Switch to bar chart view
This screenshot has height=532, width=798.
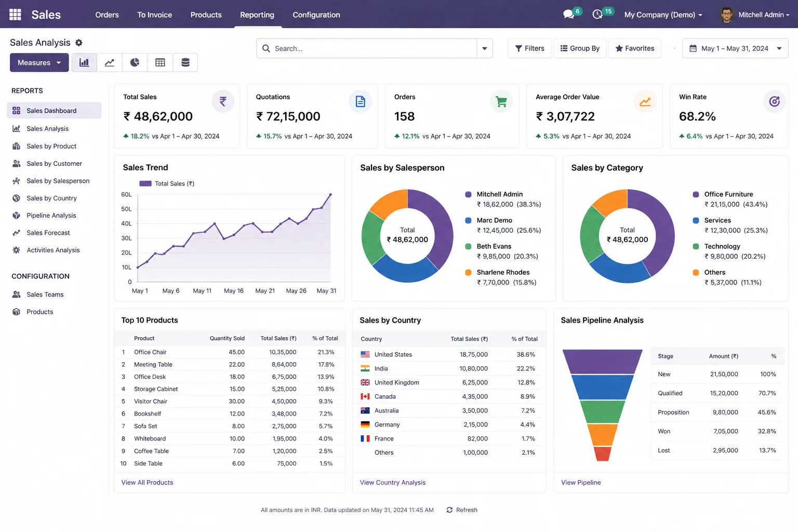point(84,62)
